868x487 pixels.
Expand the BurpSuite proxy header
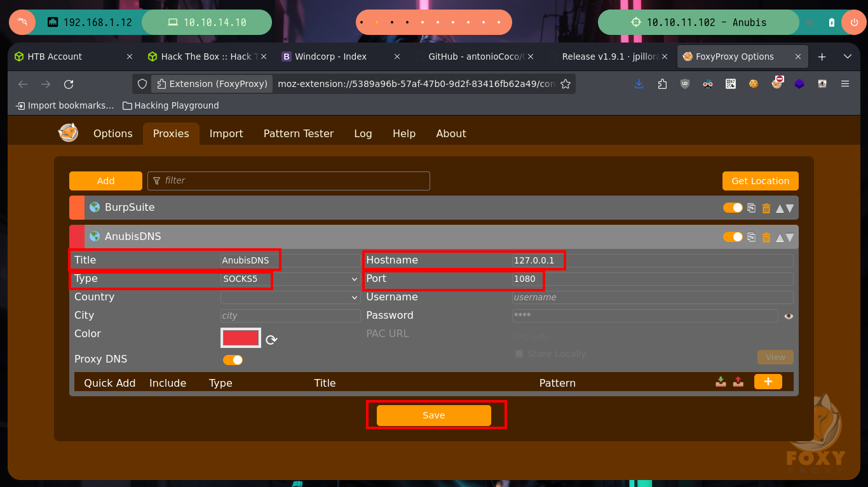(433, 208)
